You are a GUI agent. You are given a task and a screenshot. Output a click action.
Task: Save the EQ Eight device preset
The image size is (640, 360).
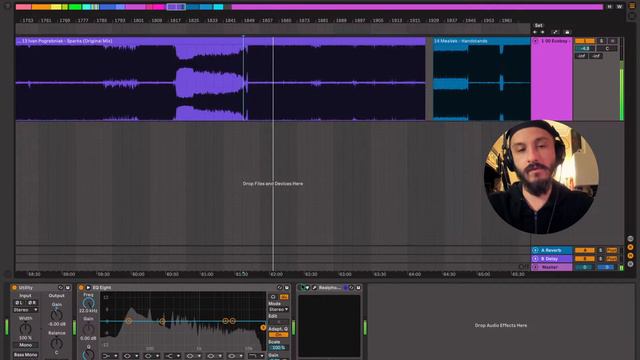coord(287,288)
